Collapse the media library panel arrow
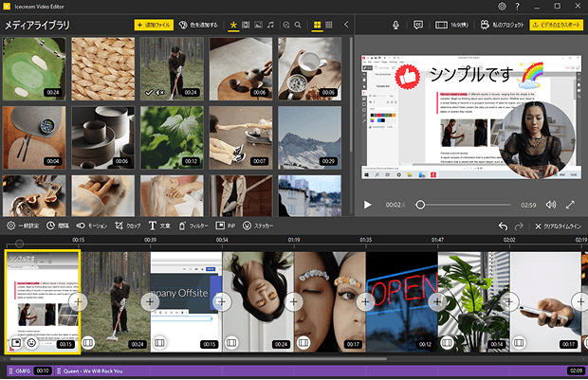 pyautogui.click(x=346, y=25)
